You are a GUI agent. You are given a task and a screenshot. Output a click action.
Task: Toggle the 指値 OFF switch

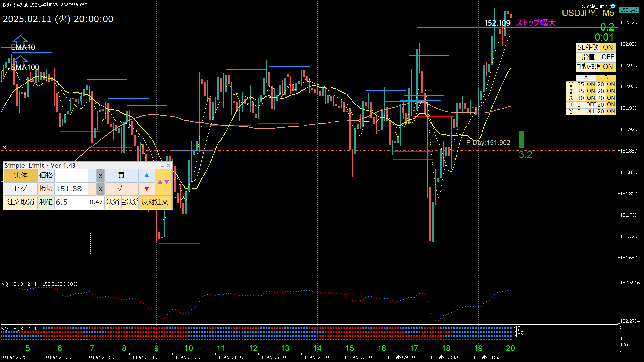(x=608, y=57)
